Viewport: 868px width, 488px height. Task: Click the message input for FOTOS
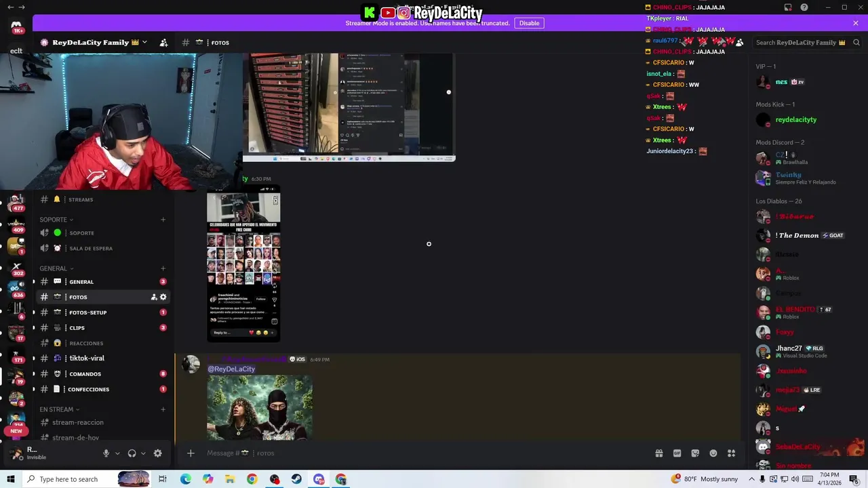(x=427, y=453)
